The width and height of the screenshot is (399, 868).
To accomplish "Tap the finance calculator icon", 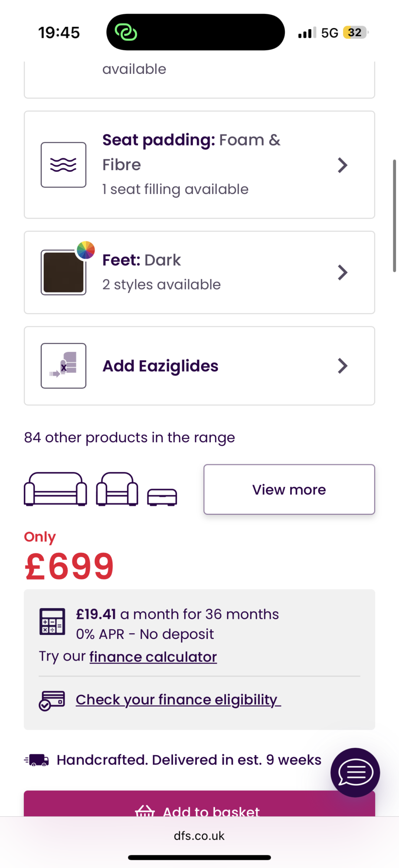I will click(52, 621).
